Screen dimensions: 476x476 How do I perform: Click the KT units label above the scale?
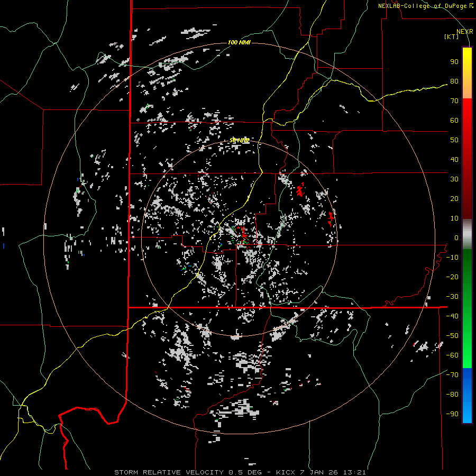pos(452,36)
